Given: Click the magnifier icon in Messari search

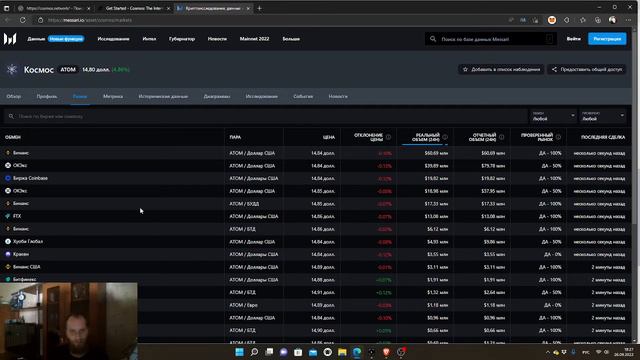Looking at the screenshot, I should [x=433, y=39].
